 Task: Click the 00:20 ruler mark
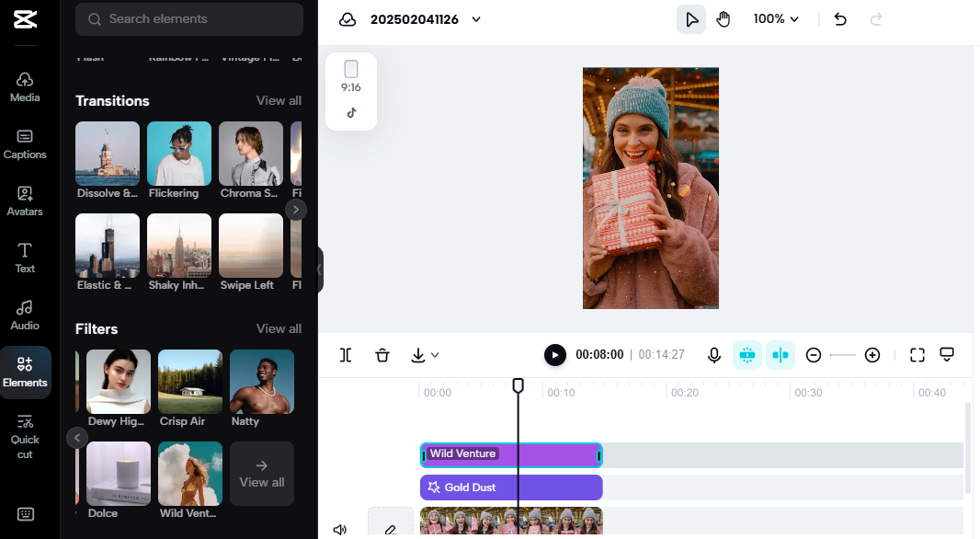[684, 393]
